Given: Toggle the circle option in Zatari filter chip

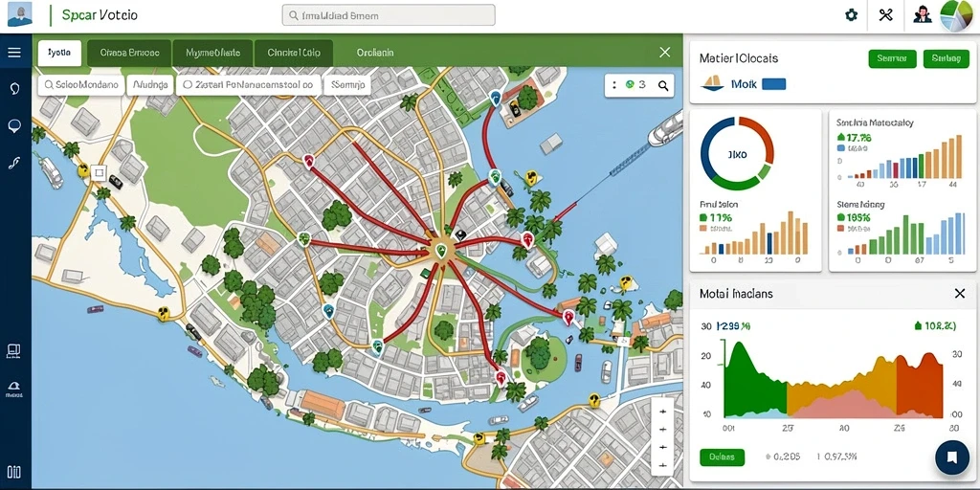Looking at the screenshot, I should click(187, 85).
